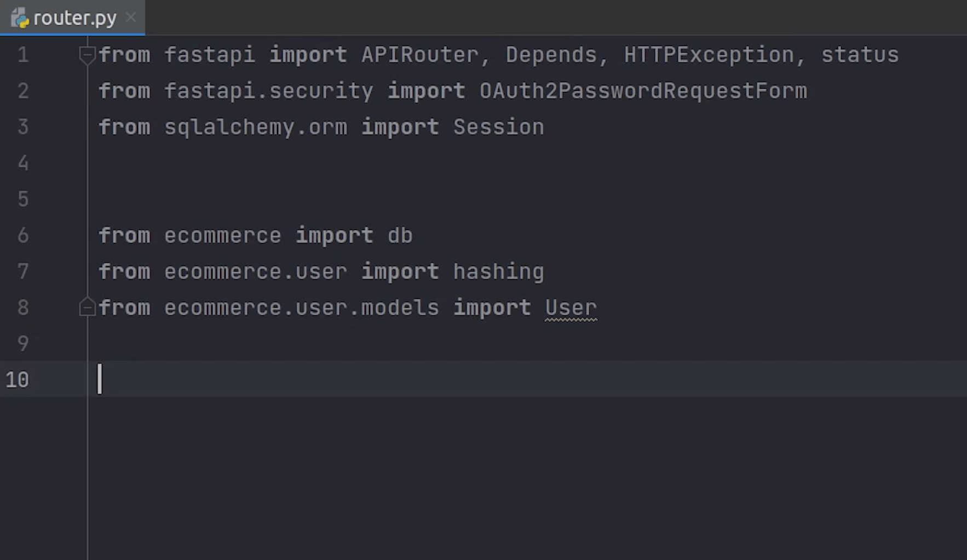Click Depends in the fastapi import
Screen dimensions: 967x560
click(x=551, y=55)
